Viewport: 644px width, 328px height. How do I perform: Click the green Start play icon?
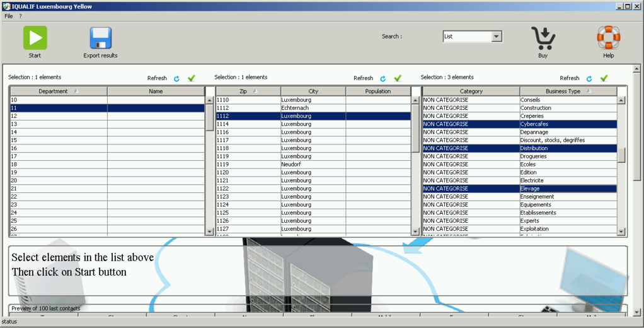[x=35, y=38]
